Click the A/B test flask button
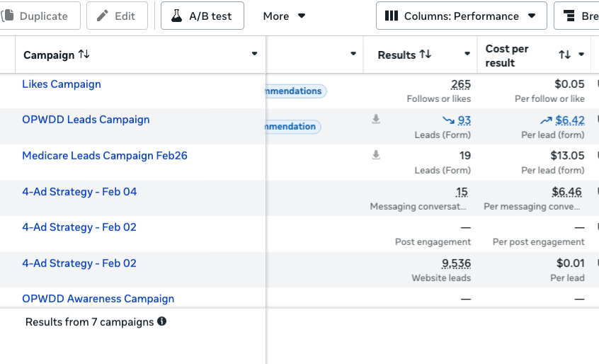The image size is (599, 364). [x=202, y=16]
